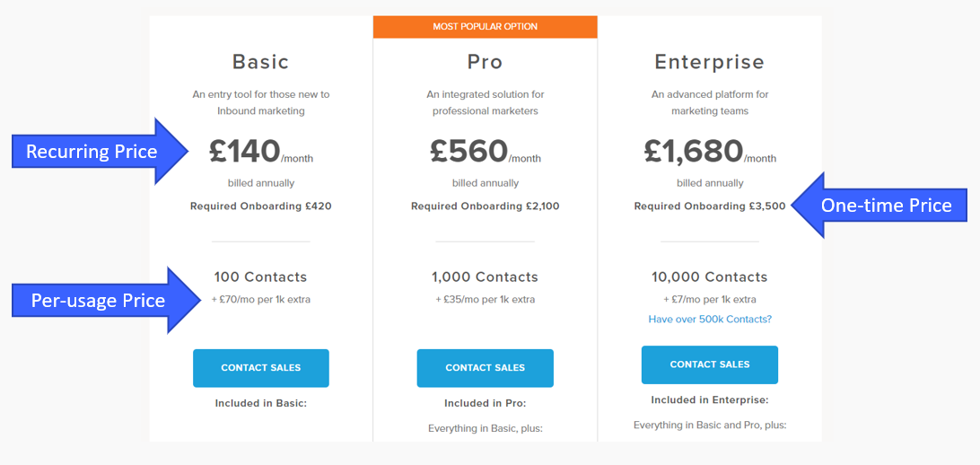The width and height of the screenshot is (980, 465).
Task: Select the Enterprise plan heading
Action: (710, 62)
